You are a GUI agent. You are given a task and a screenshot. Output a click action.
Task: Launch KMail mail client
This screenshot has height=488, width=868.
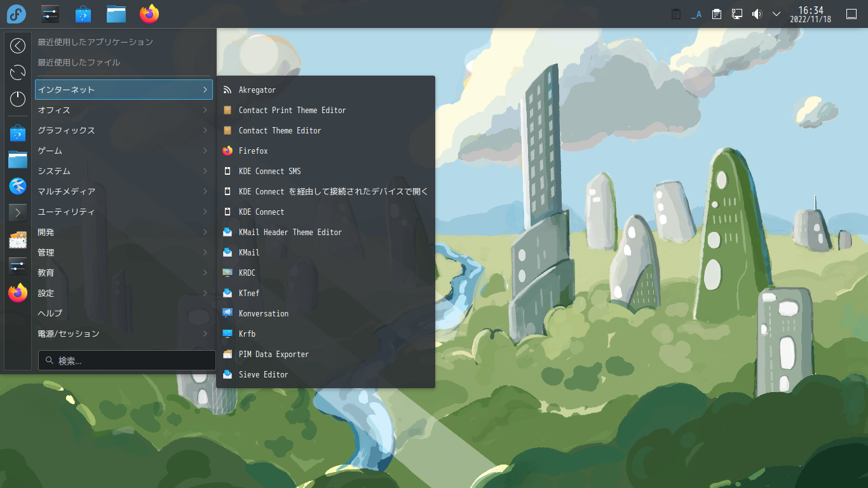coord(325,253)
